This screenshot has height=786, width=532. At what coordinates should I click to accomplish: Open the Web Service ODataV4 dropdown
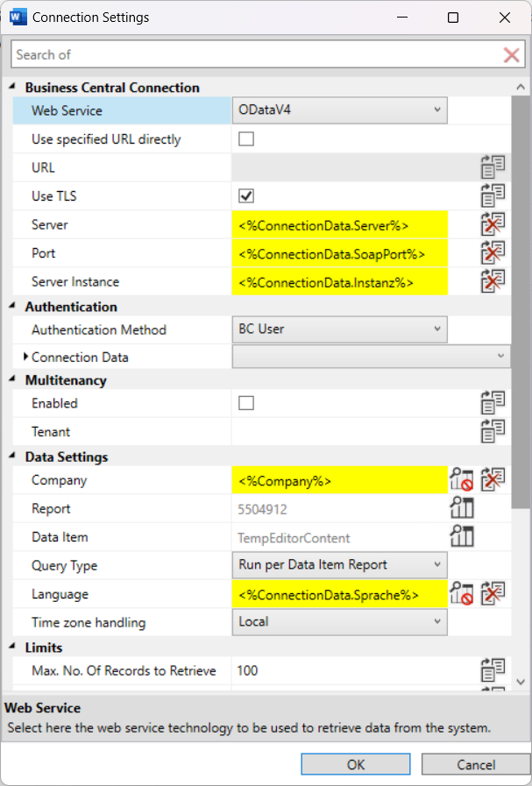click(x=339, y=110)
